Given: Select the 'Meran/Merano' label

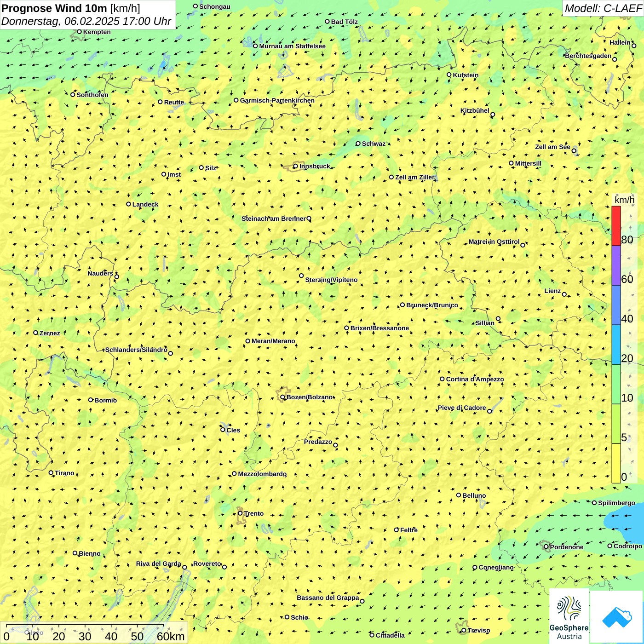Looking at the screenshot, I should (x=273, y=341).
